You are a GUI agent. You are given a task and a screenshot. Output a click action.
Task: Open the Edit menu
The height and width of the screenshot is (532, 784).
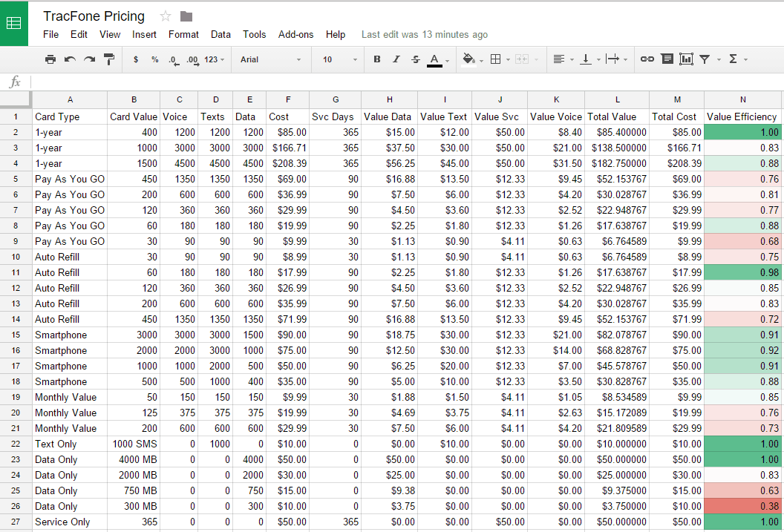[x=79, y=34]
